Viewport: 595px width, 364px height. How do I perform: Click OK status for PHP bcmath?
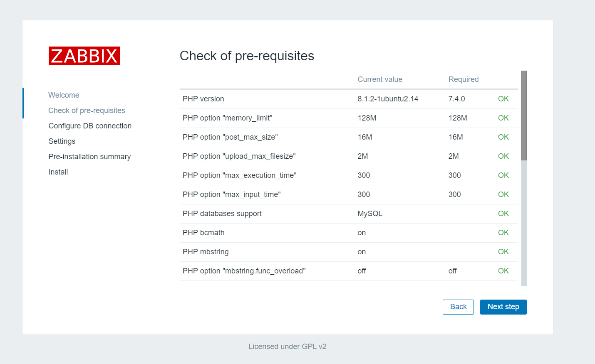point(503,233)
